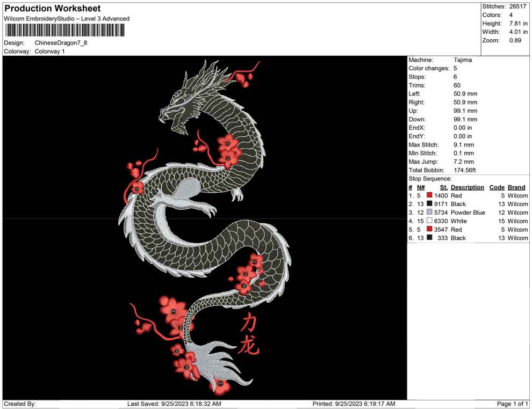The image size is (532, 409).
Task: Expand the Stop Sequence section
Action: pyautogui.click(x=430, y=178)
